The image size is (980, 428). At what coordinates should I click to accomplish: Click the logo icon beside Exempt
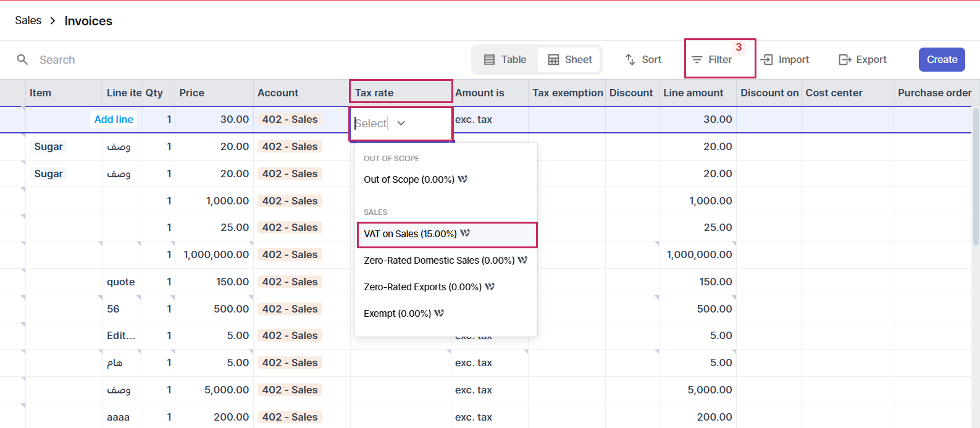(439, 313)
